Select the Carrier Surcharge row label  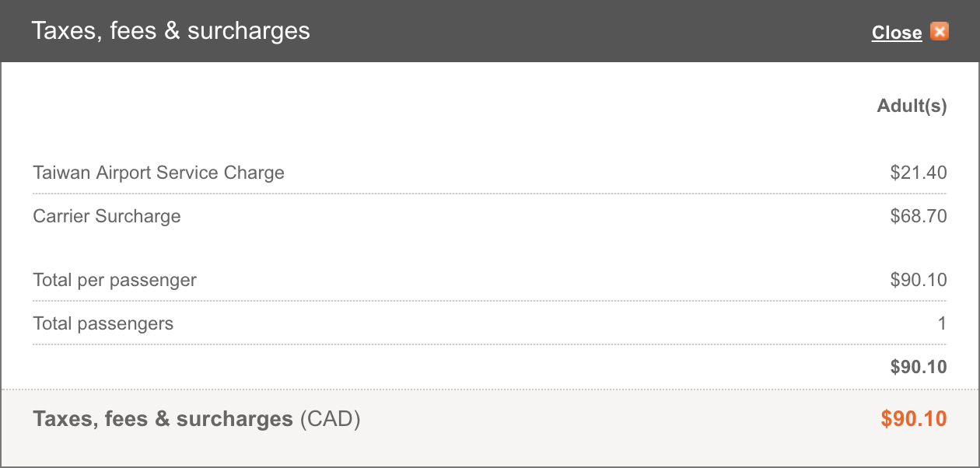(107, 216)
